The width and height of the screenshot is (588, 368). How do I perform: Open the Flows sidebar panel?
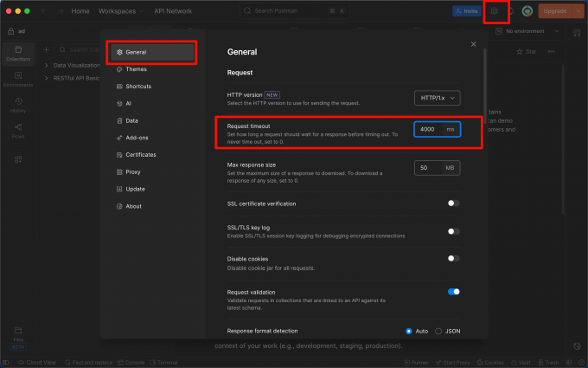click(18, 131)
